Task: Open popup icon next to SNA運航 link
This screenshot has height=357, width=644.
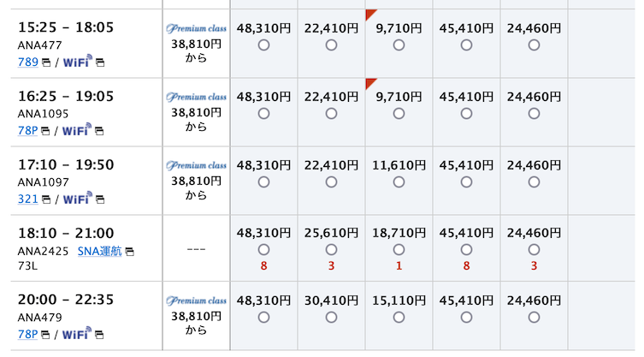Action: pyautogui.click(x=130, y=252)
